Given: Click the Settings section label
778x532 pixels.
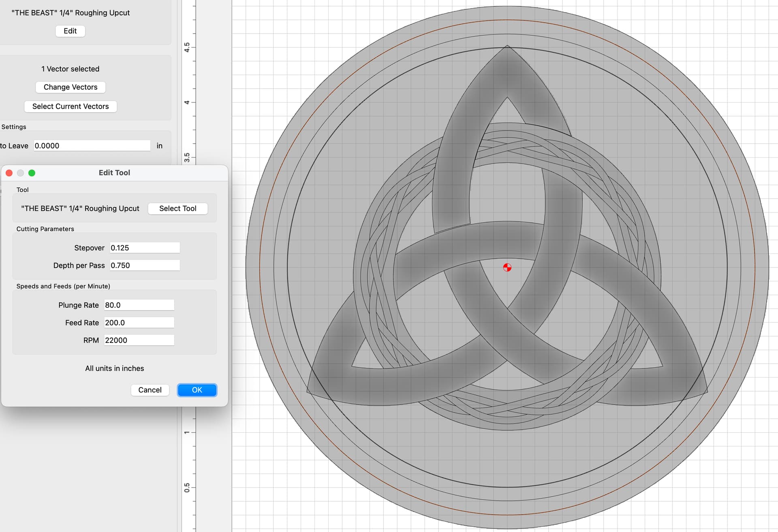Looking at the screenshot, I should 14,127.
